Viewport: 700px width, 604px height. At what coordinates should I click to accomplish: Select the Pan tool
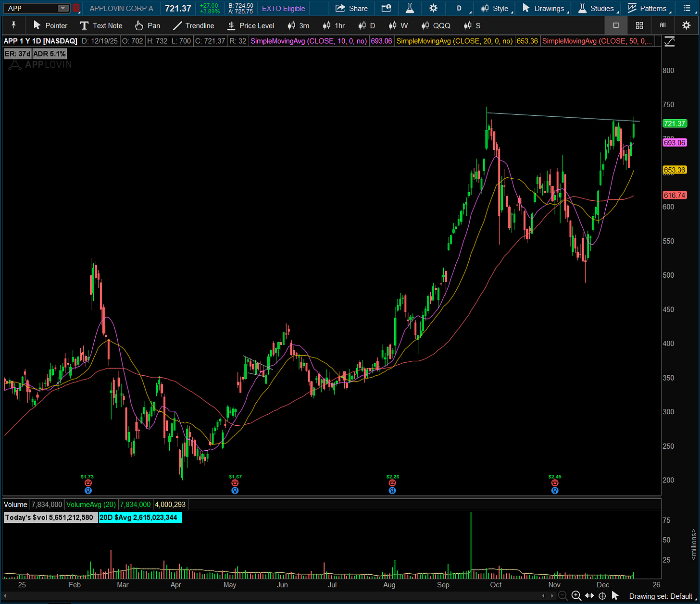[147, 25]
